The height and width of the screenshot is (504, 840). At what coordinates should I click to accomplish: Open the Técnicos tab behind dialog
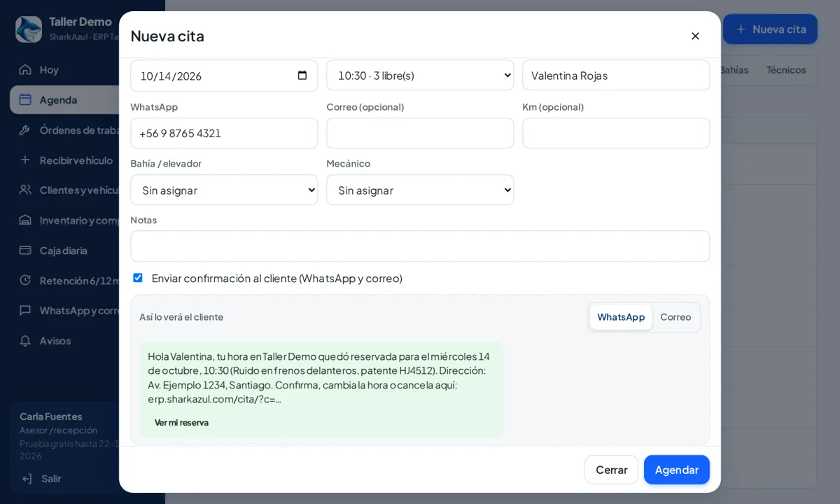coord(786,70)
